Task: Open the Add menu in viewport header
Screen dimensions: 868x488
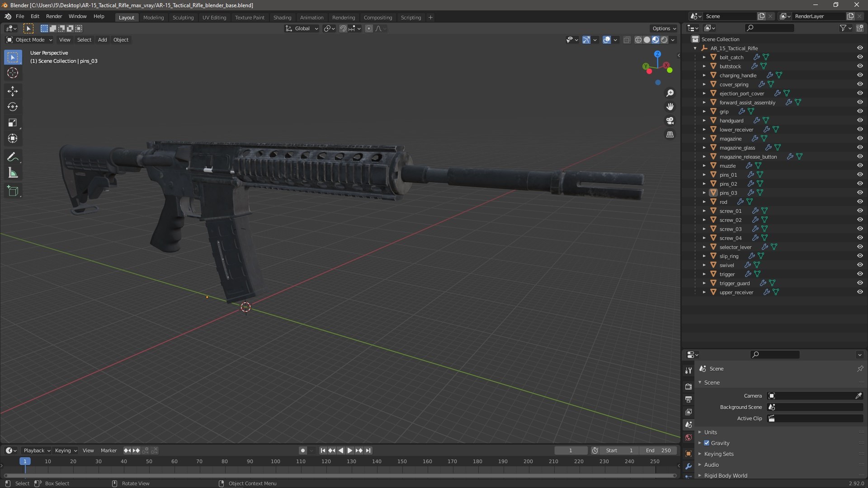Action: 103,40
